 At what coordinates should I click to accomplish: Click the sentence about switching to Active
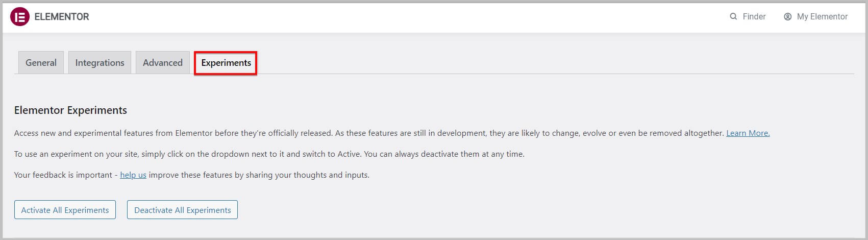click(269, 154)
